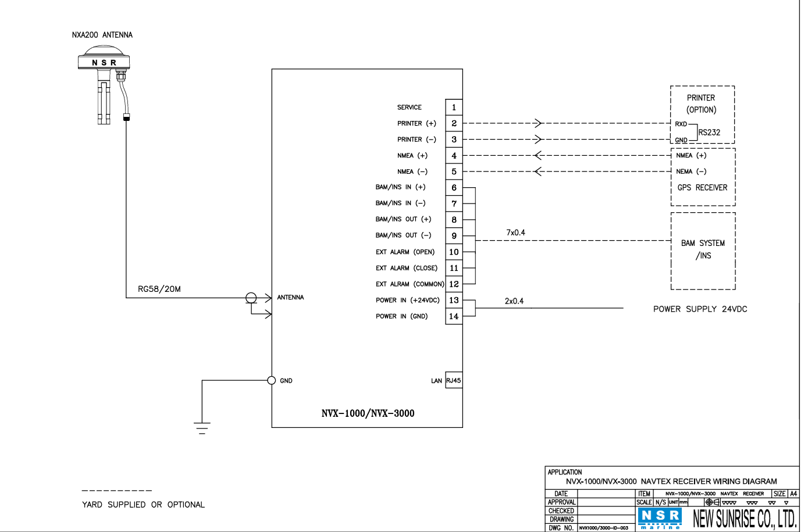The height and width of the screenshot is (532, 801).
Task: Select terminal 14 POWER IN GND
Action: tap(454, 316)
